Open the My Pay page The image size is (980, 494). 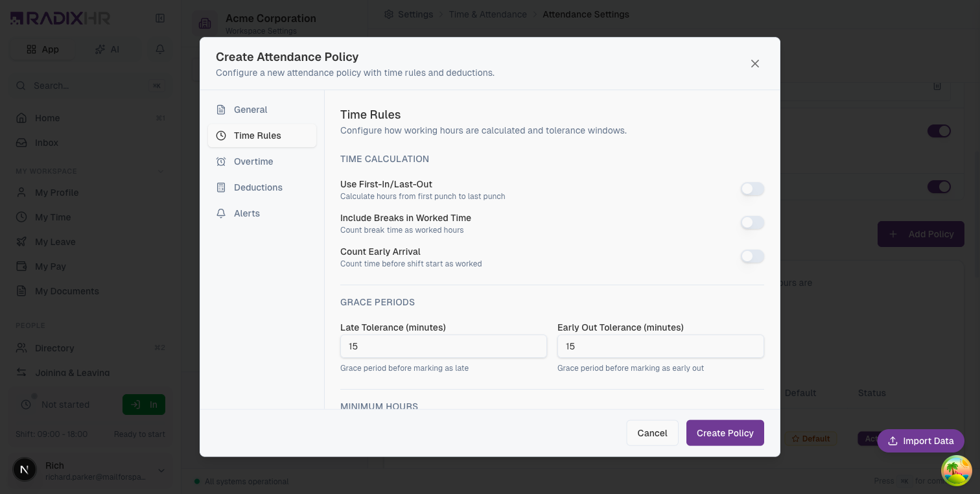pyautogui.click(x=90, y=266)
